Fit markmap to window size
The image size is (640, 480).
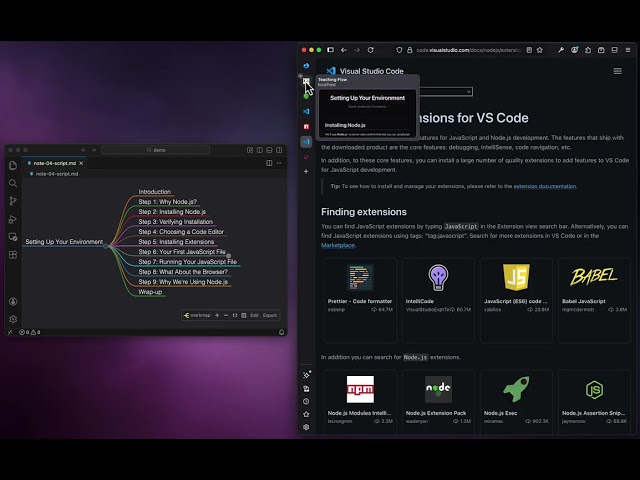pyautogui.click(x=235, y=315)
